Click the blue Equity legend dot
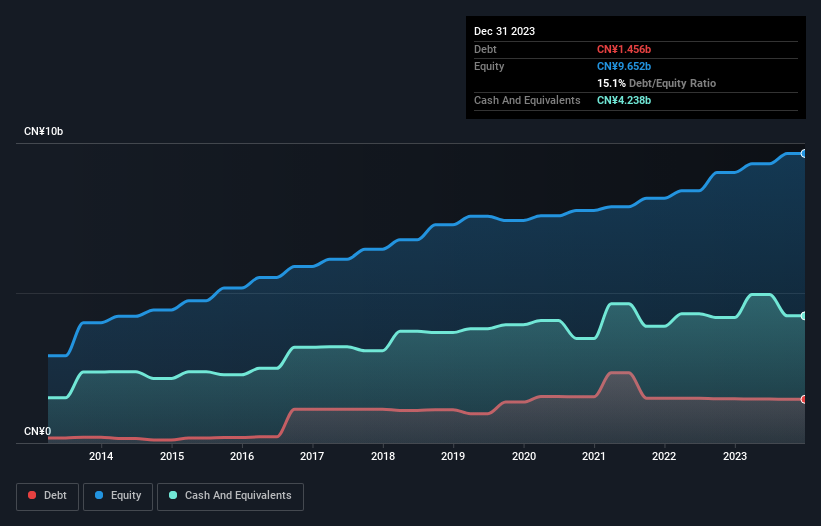The width and height of the screenshot is (821, 526). tap(99, 495)
